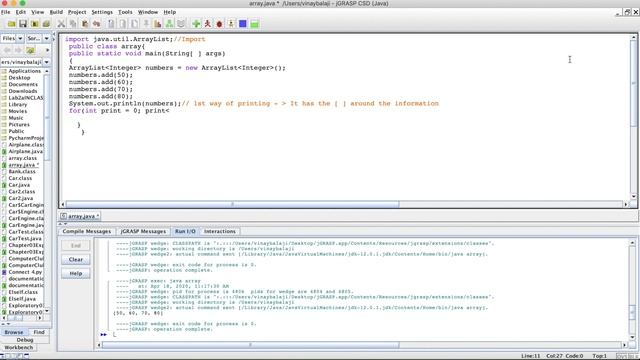The image size is (640, 360).
Task: Switch to the Compile Messages tab
Action: 87,231
